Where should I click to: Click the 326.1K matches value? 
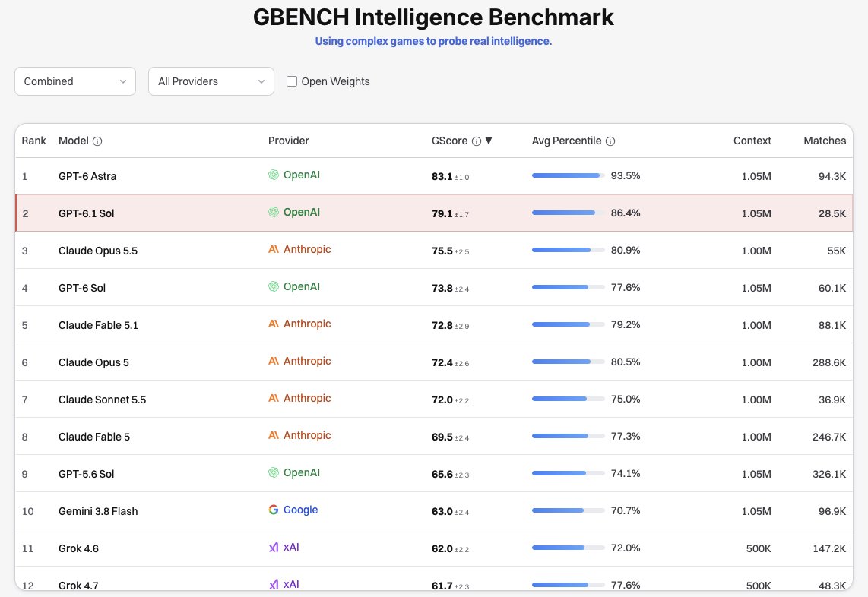click(x=829, y=474)
